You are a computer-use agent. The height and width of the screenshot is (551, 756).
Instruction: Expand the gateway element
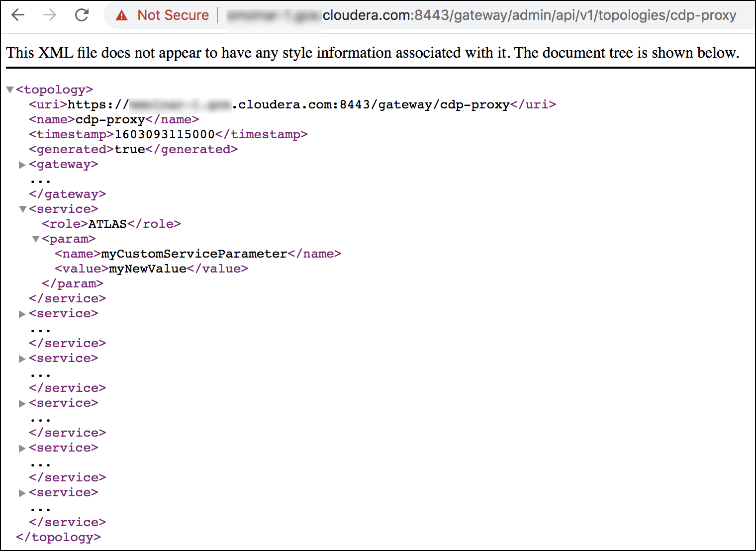[x=22, y=165]
